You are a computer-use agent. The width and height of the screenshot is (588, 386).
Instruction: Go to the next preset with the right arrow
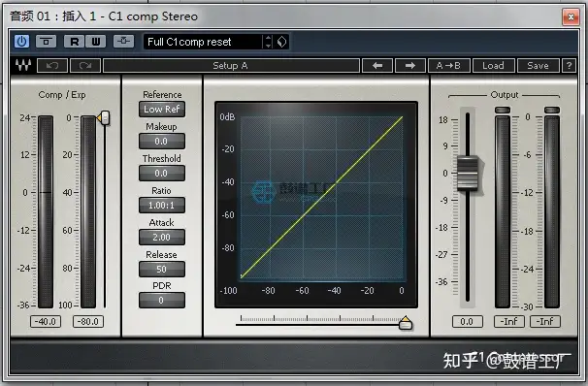410,66
